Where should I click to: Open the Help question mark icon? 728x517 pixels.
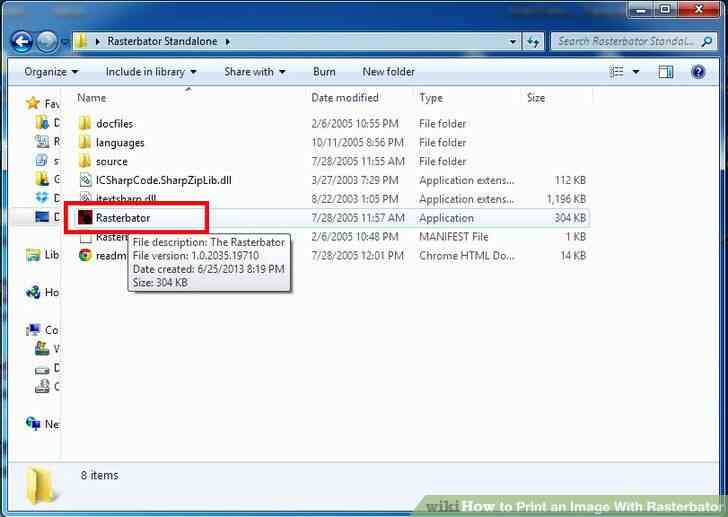[x=698, y=72]
